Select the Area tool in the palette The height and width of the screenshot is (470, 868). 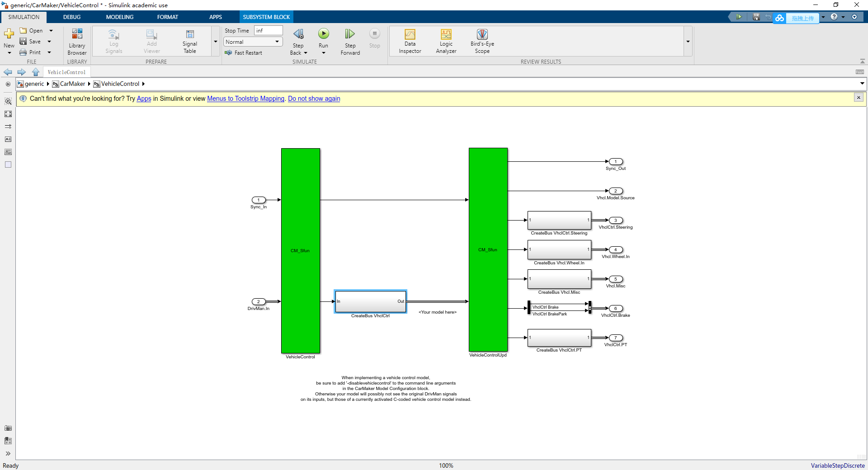[8, 164]
